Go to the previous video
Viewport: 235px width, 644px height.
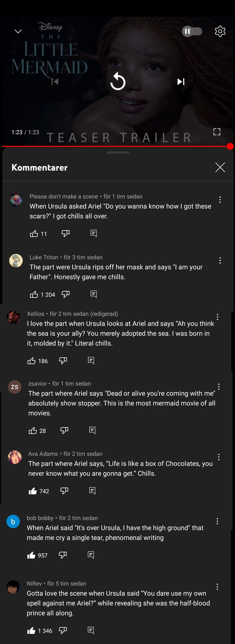pos(55,82)
